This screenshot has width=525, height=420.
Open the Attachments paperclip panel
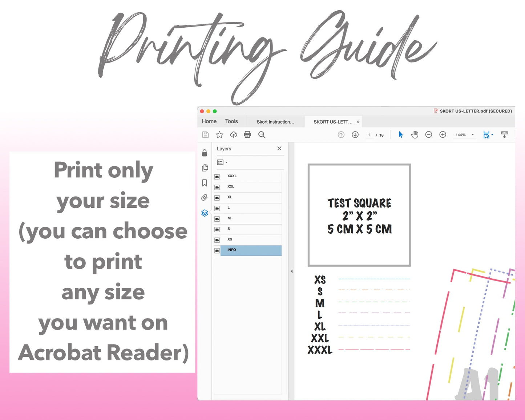click(205, 198)
